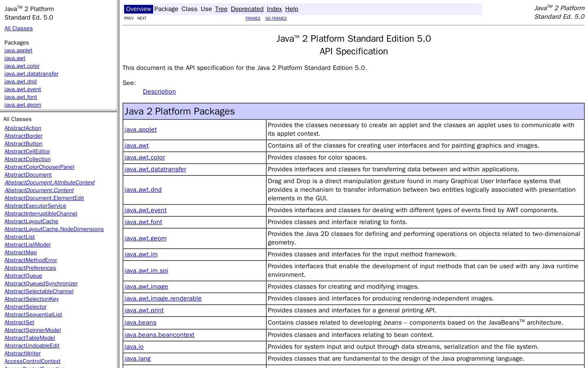This screenshot has height=368, width=588.
Task: Open the AbstractColorChooserPanel class
Action: pos(39,167)
